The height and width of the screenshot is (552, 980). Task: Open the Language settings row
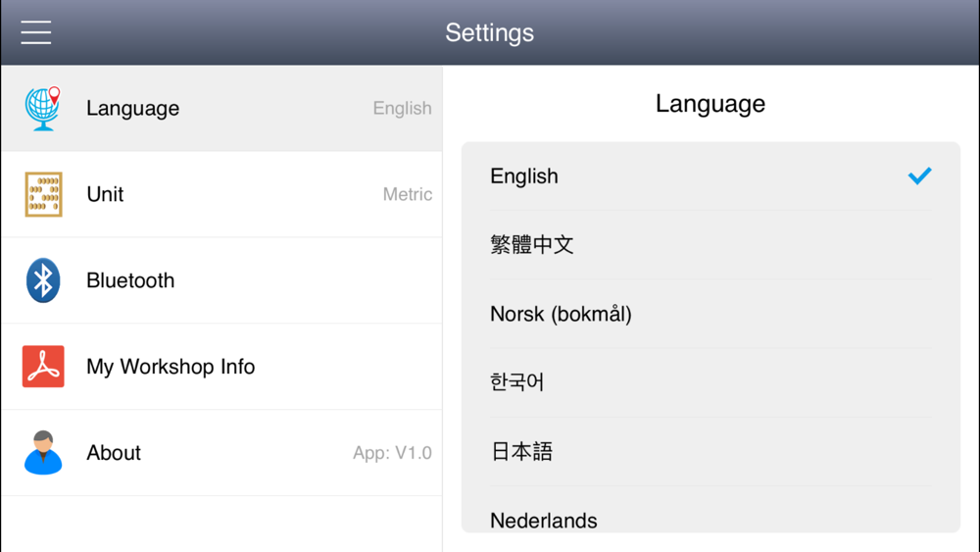pyautogui.click(x=221, y=108)
